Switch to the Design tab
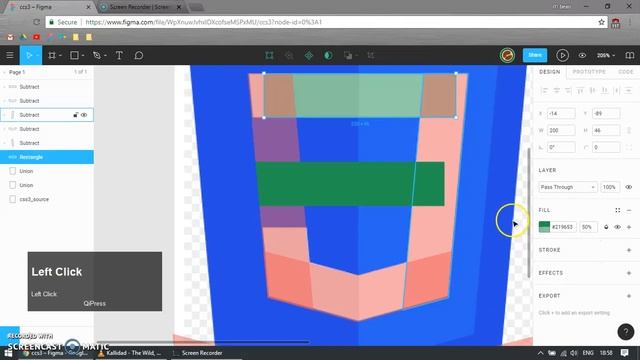This screenshot has height=360, width=640. click(x=549, y=72)
